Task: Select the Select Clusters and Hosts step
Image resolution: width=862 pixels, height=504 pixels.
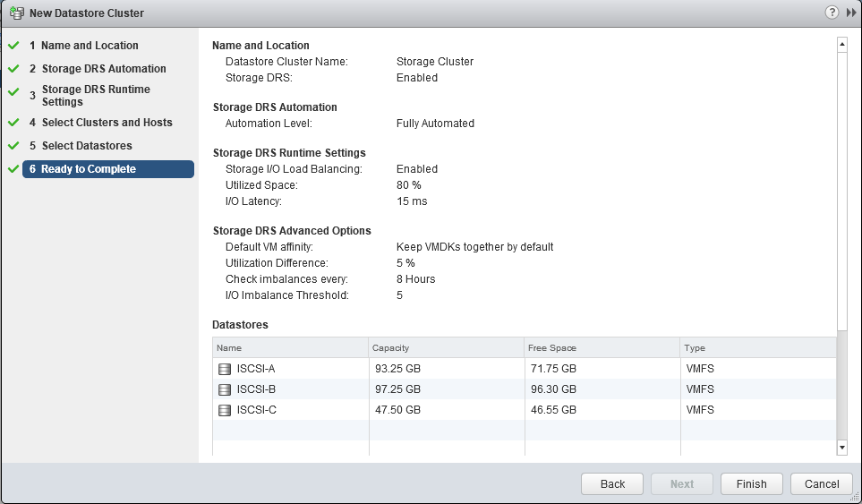Action: (x=107, y=123)
